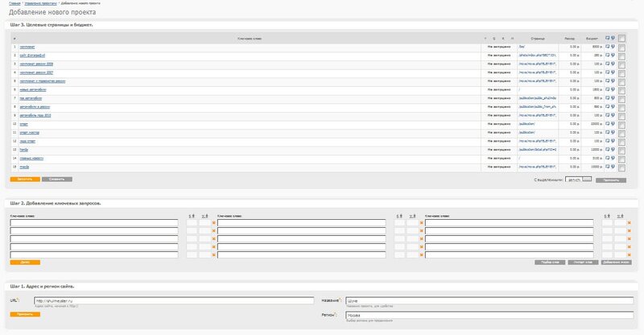
Task: Delete first keyword input in middle column
Action: (421, 223)
